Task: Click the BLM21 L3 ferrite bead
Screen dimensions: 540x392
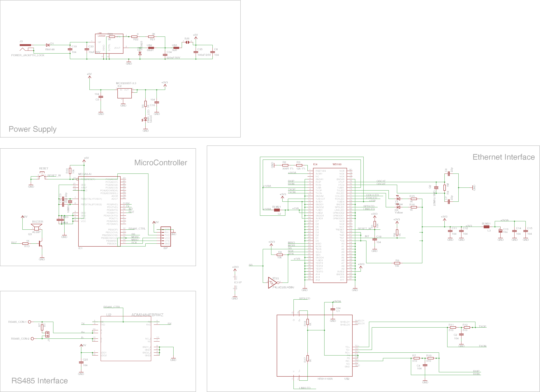Action: pos(487,227)
